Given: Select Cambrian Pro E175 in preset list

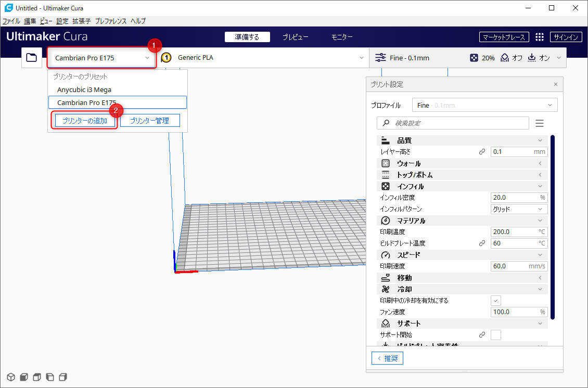Looking at the screenshot, I should 118,102.
